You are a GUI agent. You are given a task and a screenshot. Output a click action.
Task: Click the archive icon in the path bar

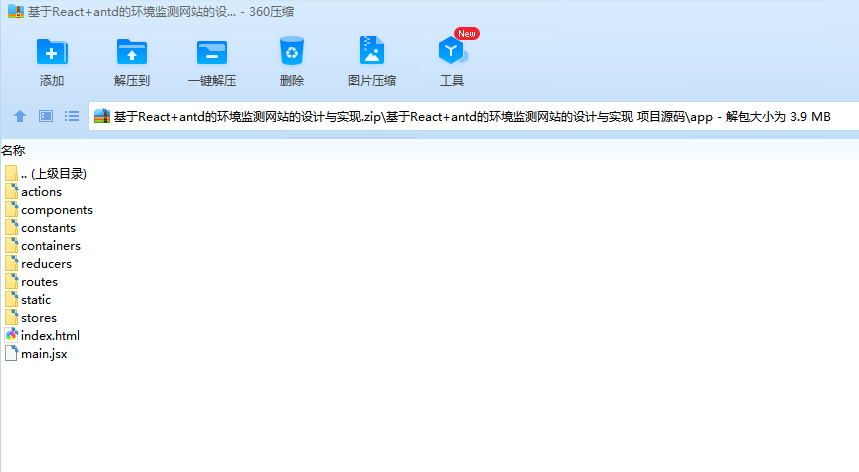pos(102,116)
